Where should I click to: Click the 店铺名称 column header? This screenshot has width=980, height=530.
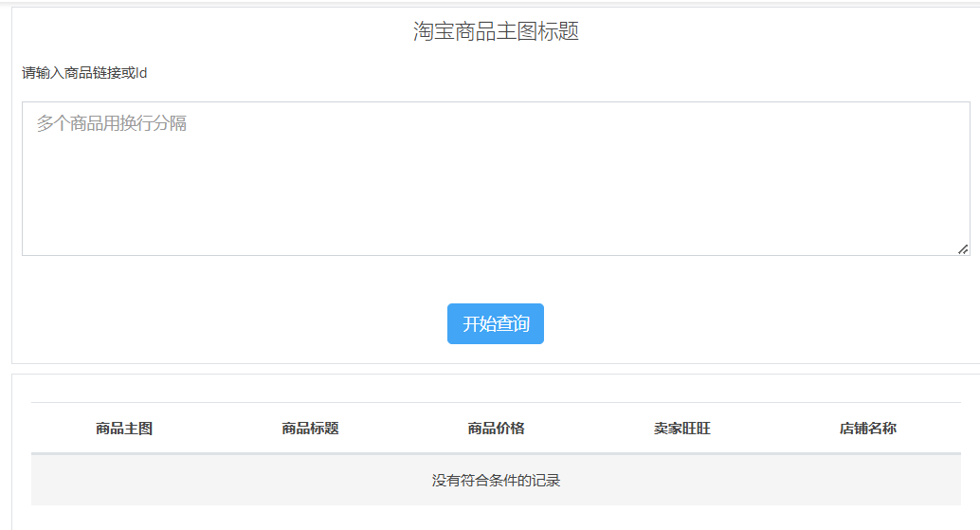867,429
